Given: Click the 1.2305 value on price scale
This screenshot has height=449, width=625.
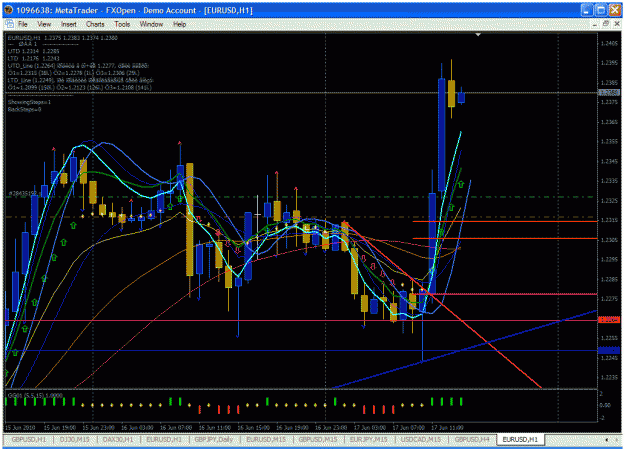Looking at the screenshot, I should coord(609,240).
